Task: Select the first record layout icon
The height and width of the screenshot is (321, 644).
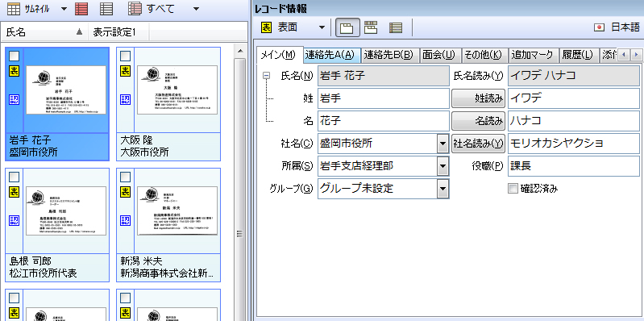Action: pos(347,28)
